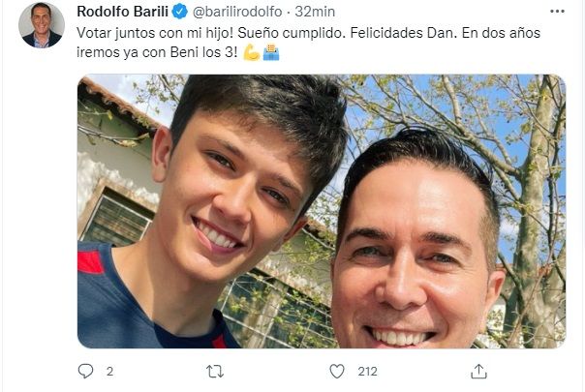Open Rodolfo Barili's profile avatar
The image size is (585, 392).
click(x=42, y=25)
